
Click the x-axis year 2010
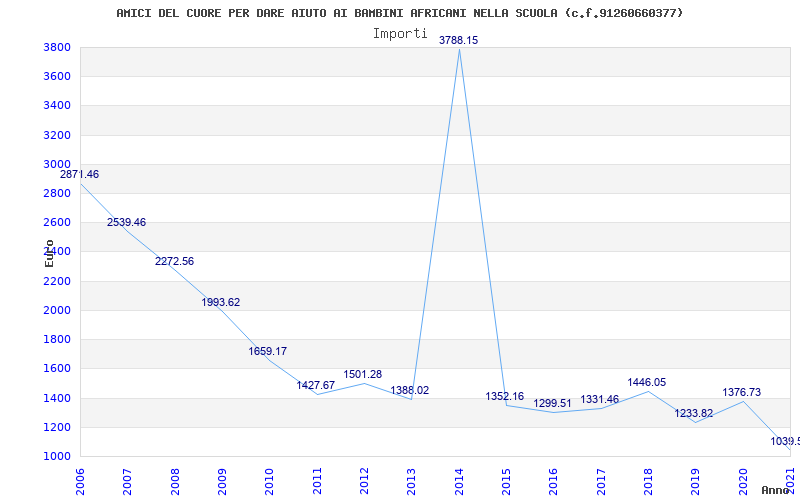point(270,481)
